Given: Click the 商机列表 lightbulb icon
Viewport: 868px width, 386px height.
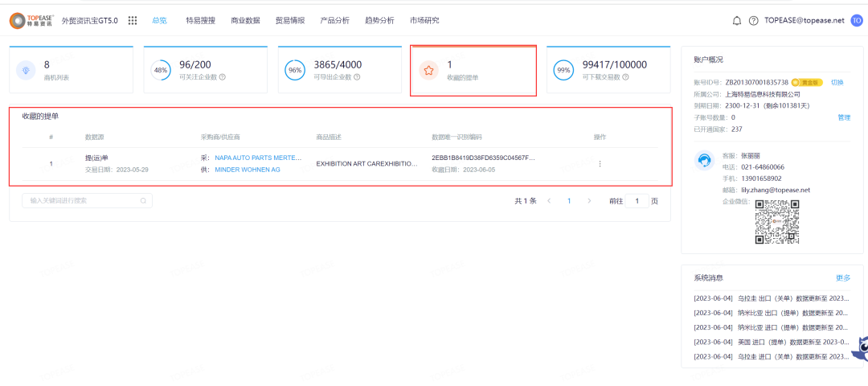Looking at the screenshot, I should click(26, 70).
